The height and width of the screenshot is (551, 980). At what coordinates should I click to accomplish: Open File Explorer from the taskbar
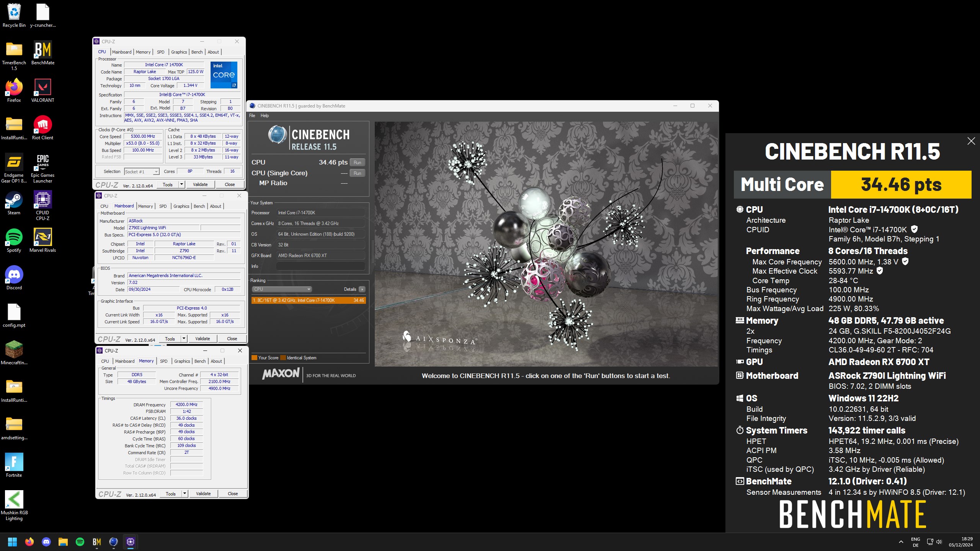point(63,542)
